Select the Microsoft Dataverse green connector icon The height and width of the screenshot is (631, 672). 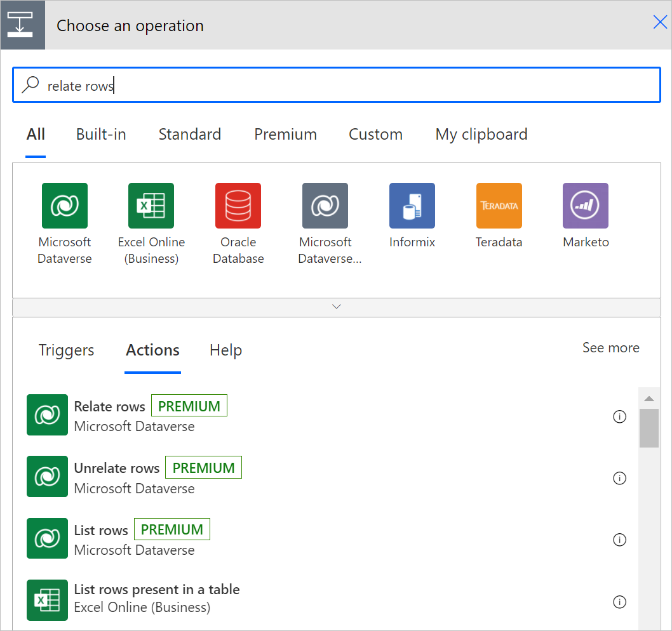pos(65,206)
